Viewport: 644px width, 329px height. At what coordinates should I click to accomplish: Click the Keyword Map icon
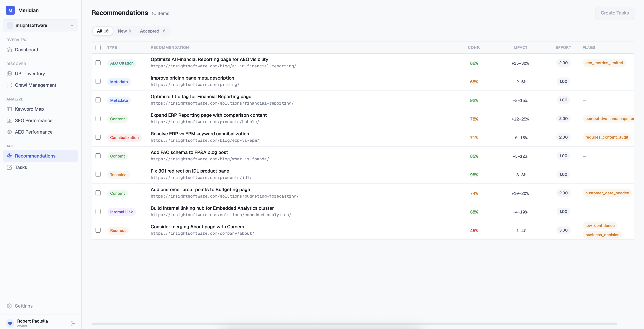tap(9, 109)
